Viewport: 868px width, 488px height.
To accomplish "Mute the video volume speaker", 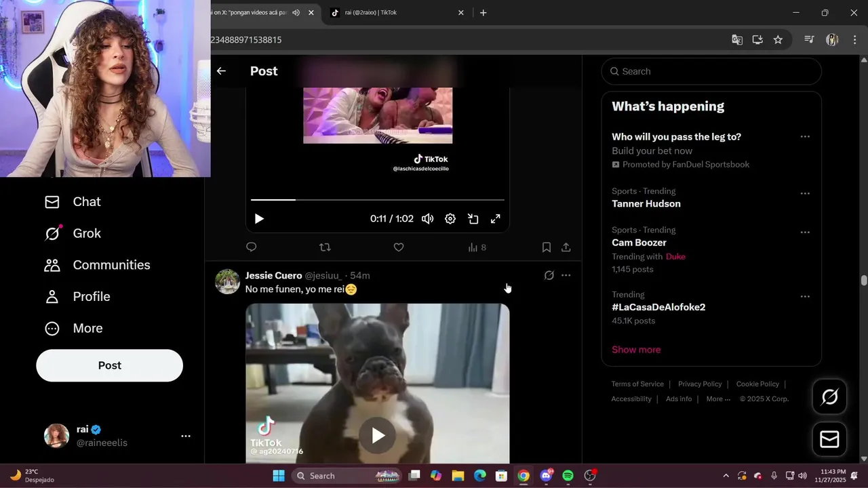I will coord(427,219).
